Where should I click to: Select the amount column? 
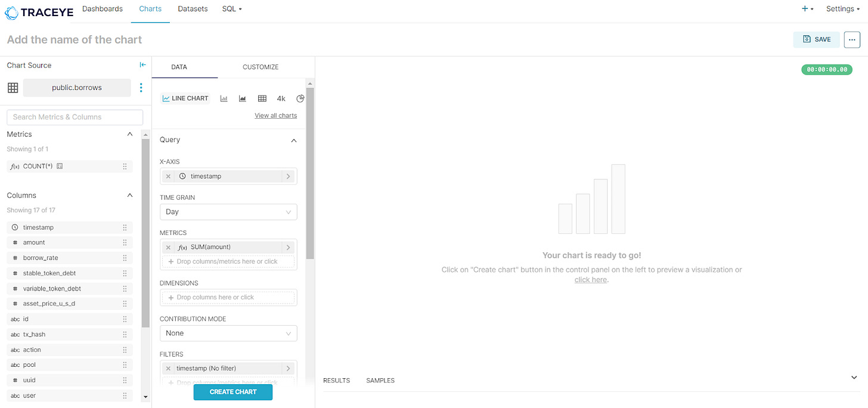(70, 243)
